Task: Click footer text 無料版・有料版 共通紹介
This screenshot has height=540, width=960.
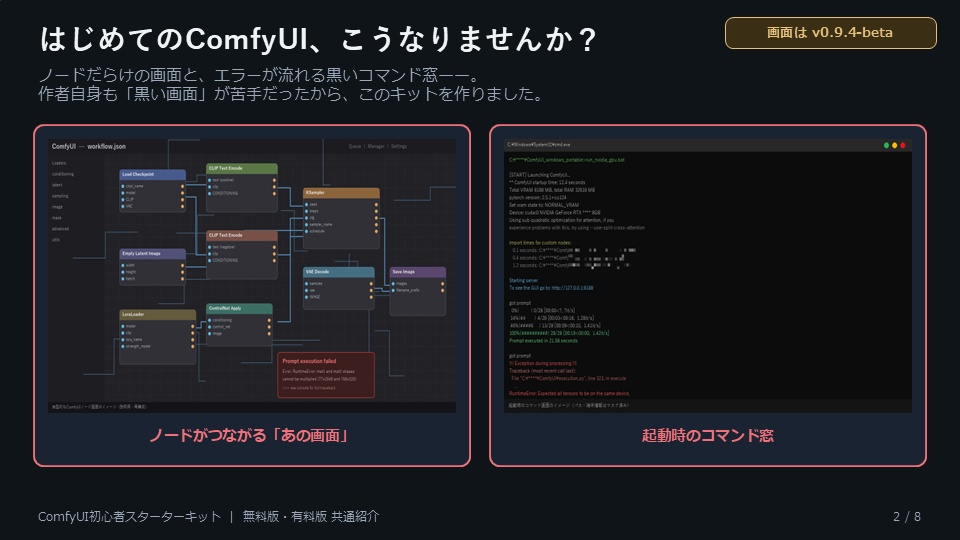Action: (x=311, y=517)
